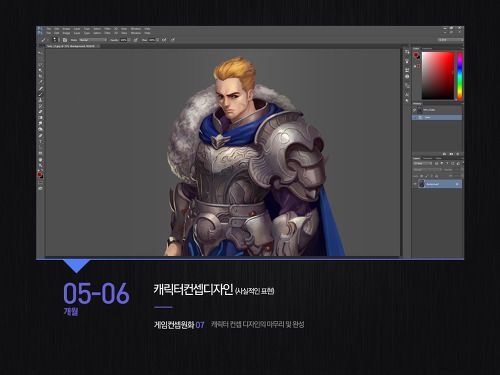Image resolution: width=500 pixels, height=375 pixels.
Task: Select the Hand tool
Action: (x=41, y=160)
